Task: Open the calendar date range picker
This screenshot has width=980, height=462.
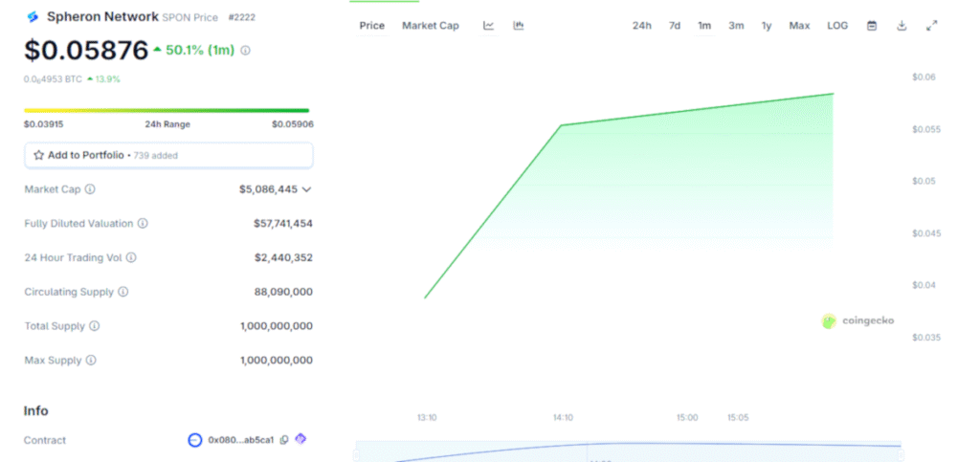Action: pos(872,26)
